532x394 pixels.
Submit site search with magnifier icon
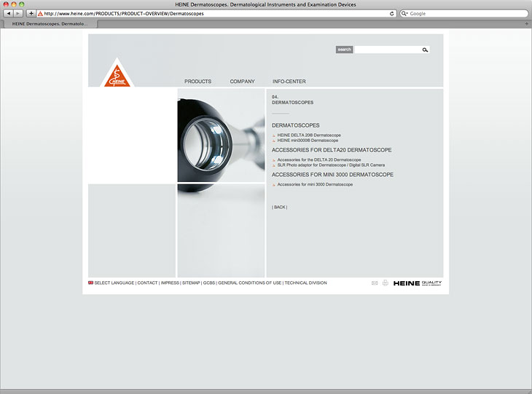tap(425, 50)
